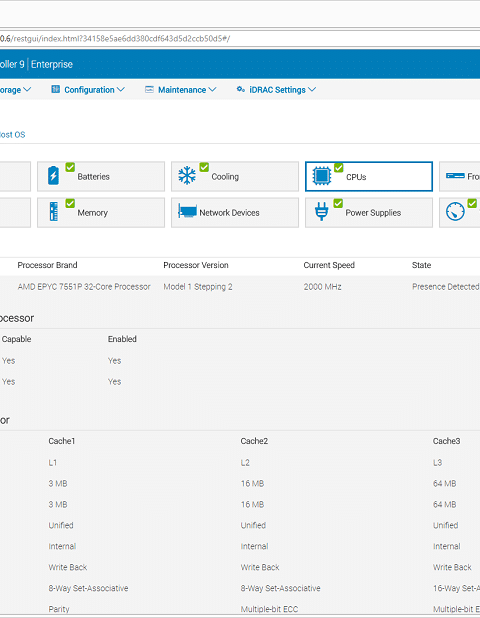Click the Batteries lightning icon
Viewport: 480px width, 618px height.
[x=53, y=176]
